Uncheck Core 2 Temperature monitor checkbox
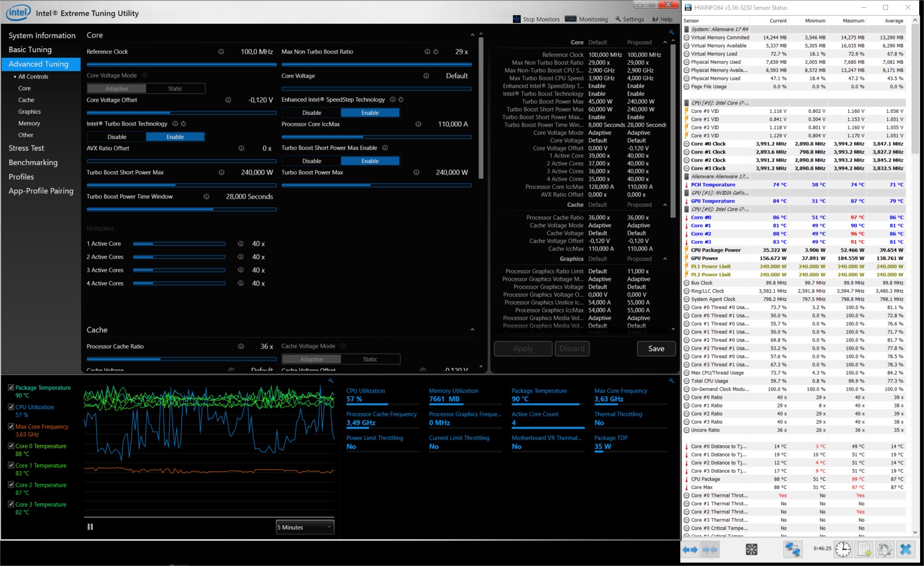 (11, 485)
